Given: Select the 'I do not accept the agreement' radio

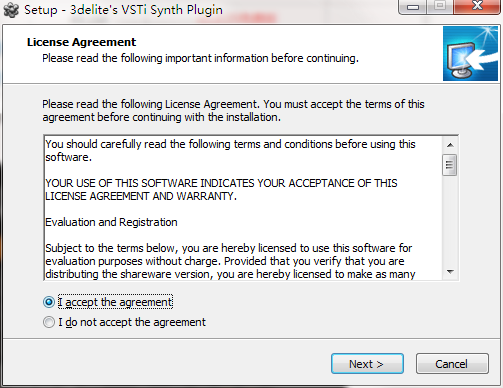Looking at the screenshot, I should click(x=49, y=322).
